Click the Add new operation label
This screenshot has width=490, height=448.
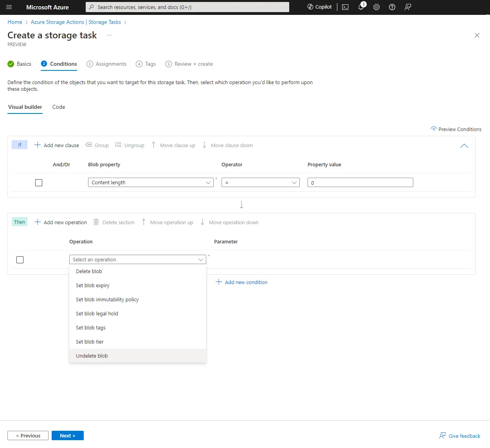pos(65,222)
